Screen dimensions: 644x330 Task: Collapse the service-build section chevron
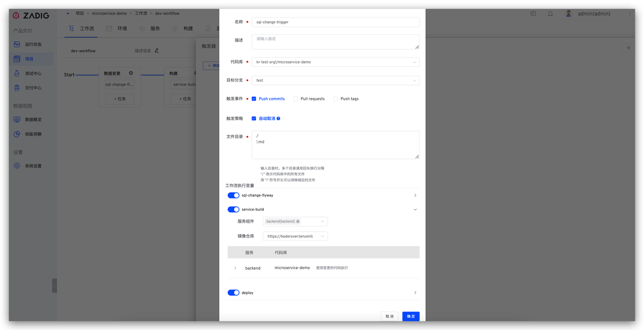(415, 209)
